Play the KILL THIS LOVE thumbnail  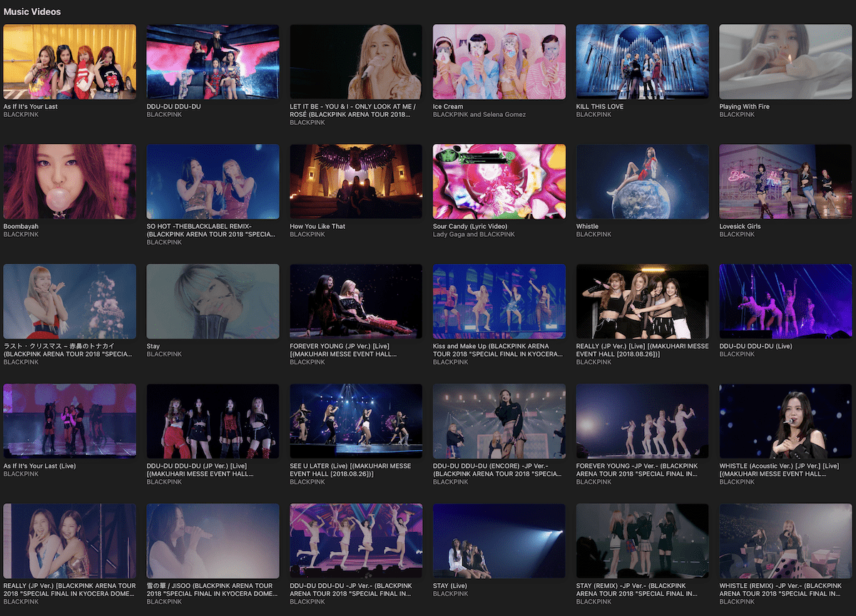tap(642, 62)
